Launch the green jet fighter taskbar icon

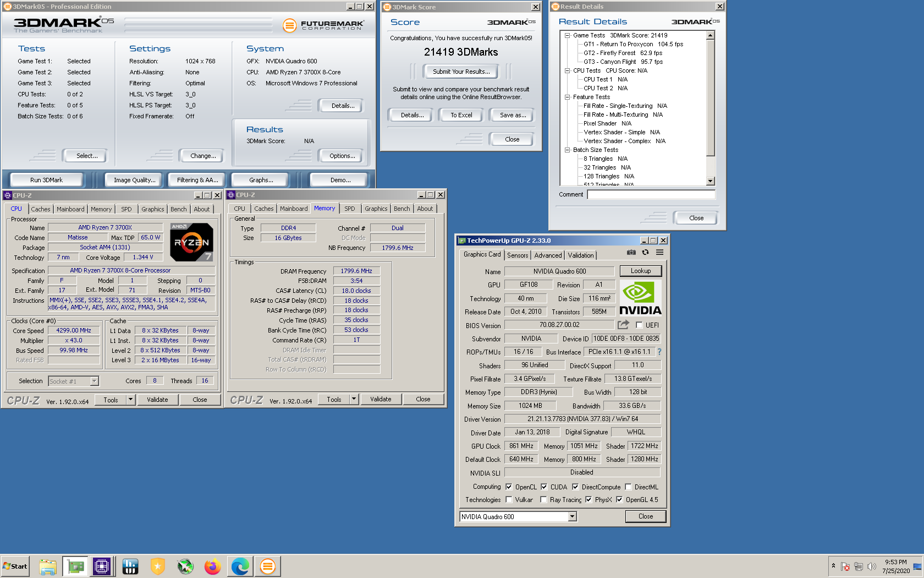pyautogui.click(x=185, y=566)
